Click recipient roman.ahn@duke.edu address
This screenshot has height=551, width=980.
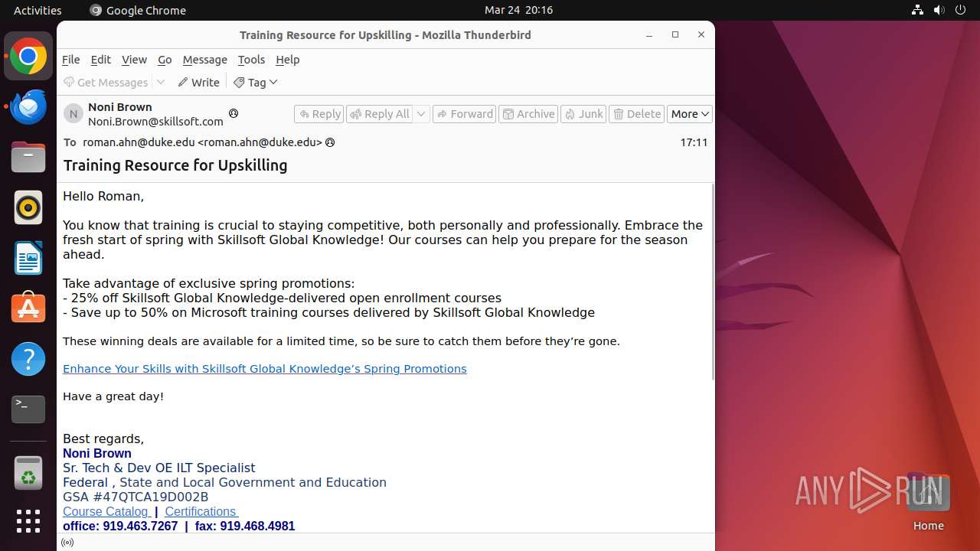tap(201, 142)
